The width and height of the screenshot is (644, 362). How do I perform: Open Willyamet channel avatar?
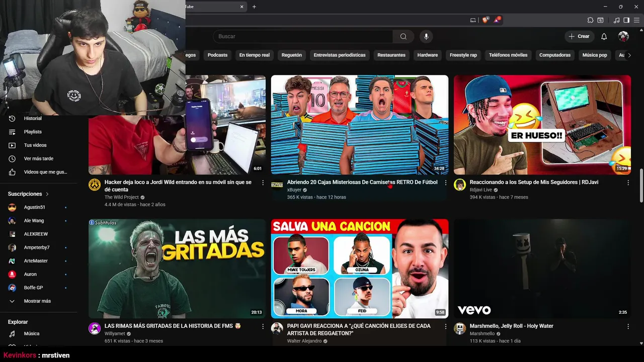95,328
